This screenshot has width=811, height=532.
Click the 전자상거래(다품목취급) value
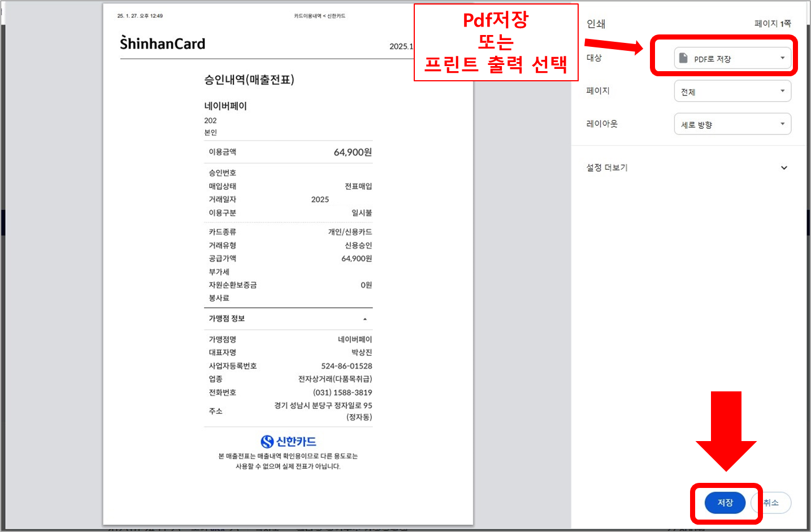(x=335, y=379)
